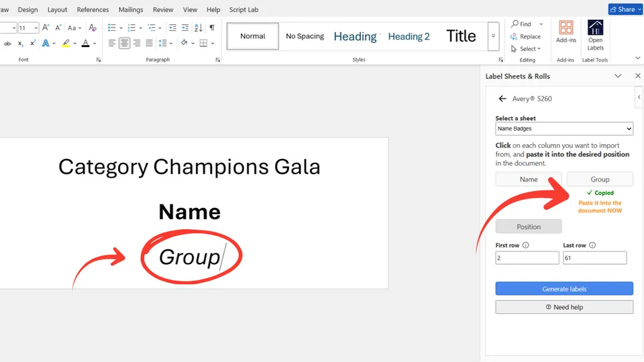Open Find in the Editing group
Image resolution: width=644 pixels, height=362 pixels.
(x=521, y=24)
